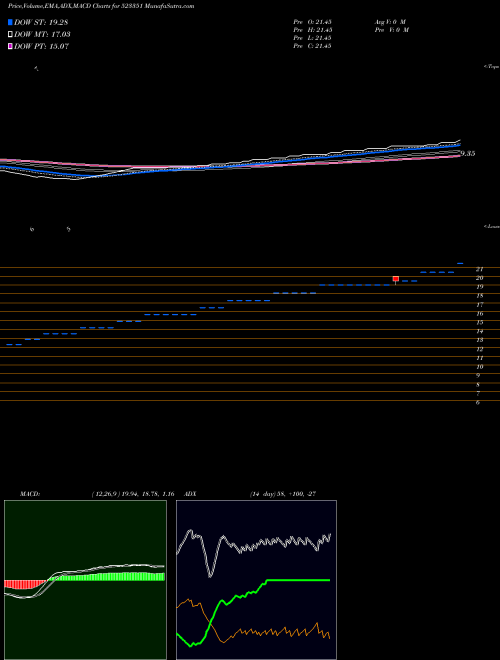Screen dimensions: 500x660
Task: Click the 'Pre H: 21.45' high value
Action: coord(312,30)
